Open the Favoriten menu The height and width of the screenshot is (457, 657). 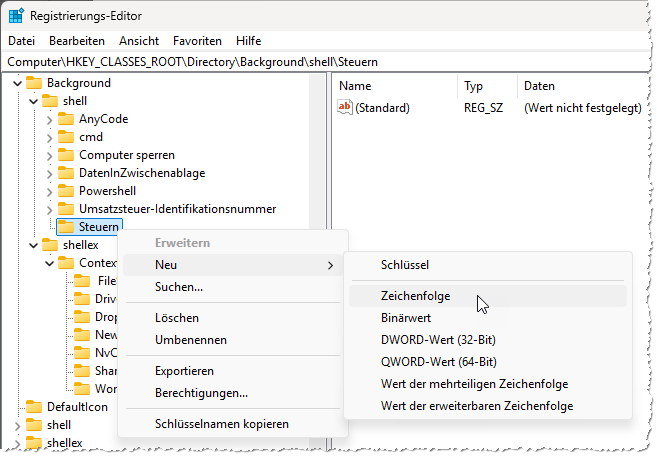click(197, 41)
